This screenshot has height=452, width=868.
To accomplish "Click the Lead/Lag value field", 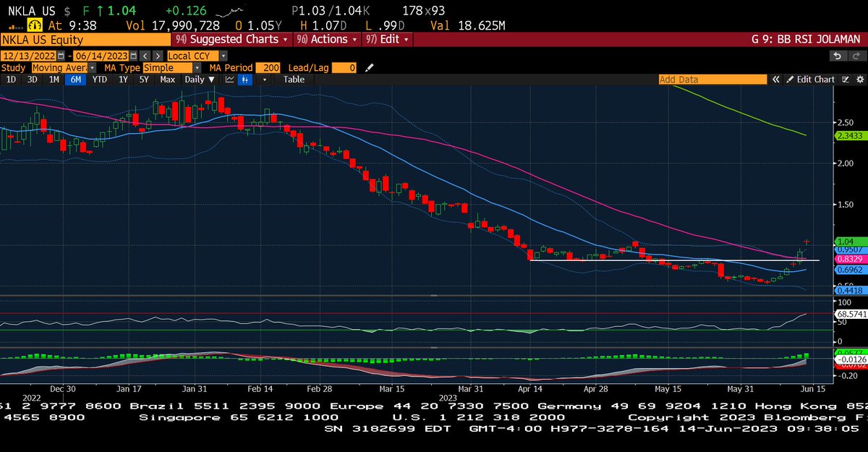I will 344,67.
